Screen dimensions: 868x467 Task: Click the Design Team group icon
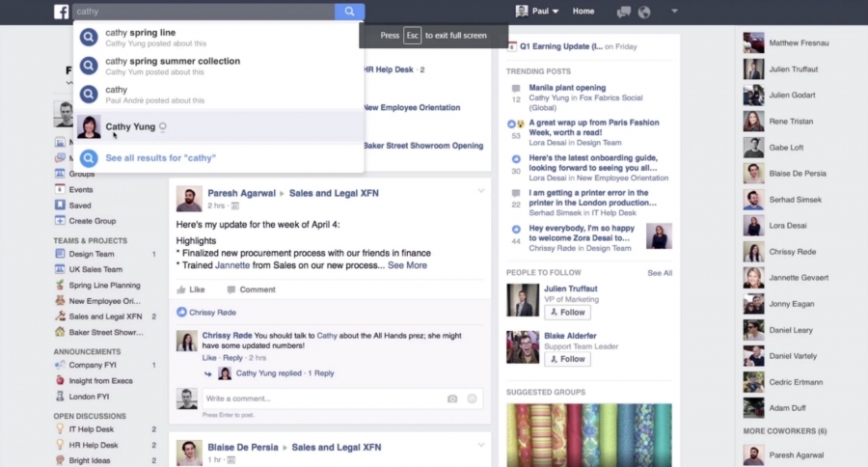pos(60,254)
